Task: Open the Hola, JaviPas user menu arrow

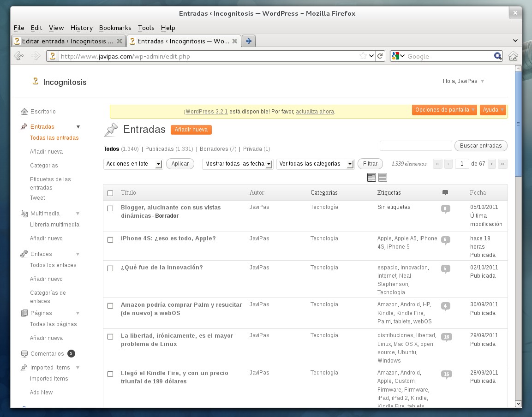Action: click(483, 82)
